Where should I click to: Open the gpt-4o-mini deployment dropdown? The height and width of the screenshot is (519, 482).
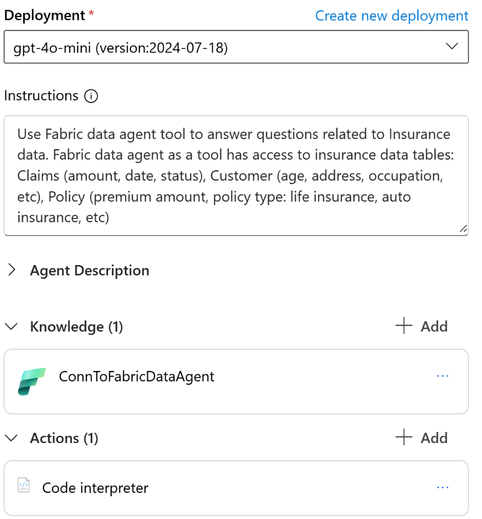(236, 47)
